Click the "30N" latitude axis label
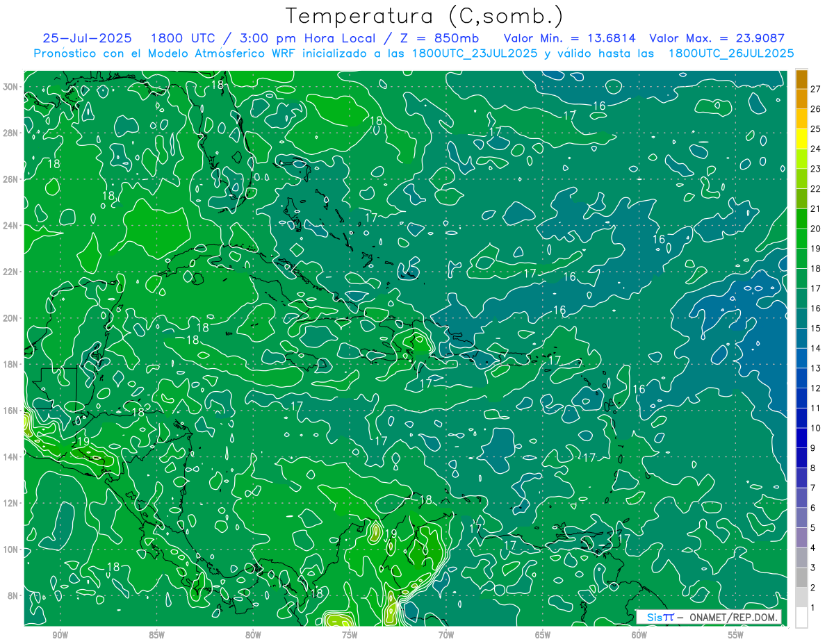Viewport: 834px width, 644px height. (x=10, y=86)
